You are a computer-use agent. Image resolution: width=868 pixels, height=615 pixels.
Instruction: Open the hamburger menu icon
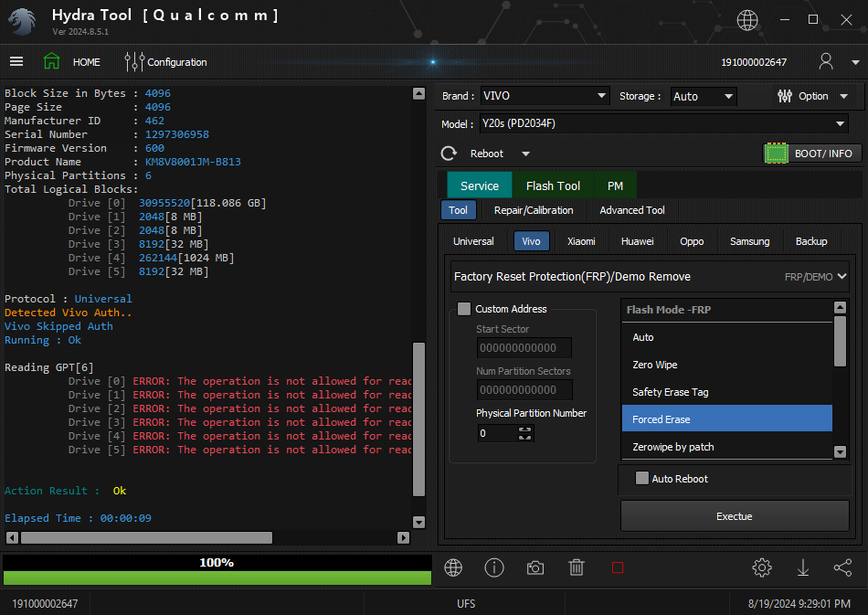tap(16, 61)
